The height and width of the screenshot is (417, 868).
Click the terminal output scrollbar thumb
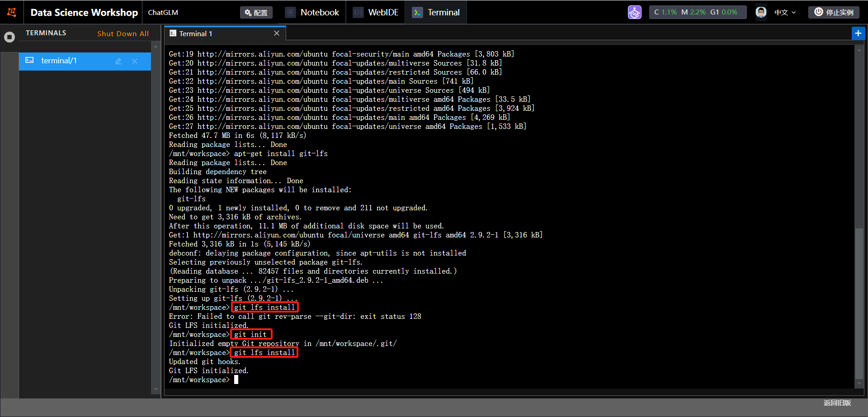click(859, 303)
